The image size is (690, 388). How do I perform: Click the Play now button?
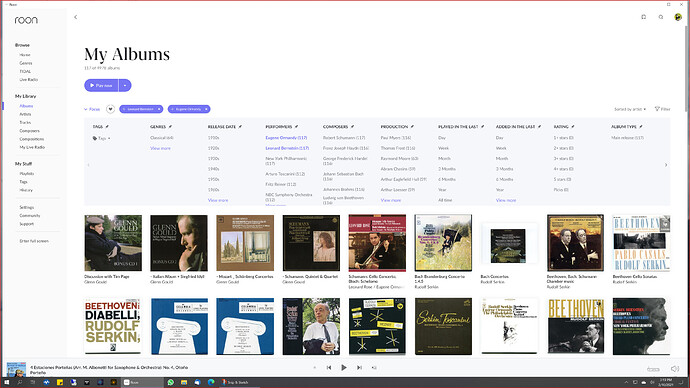point(101,85)
